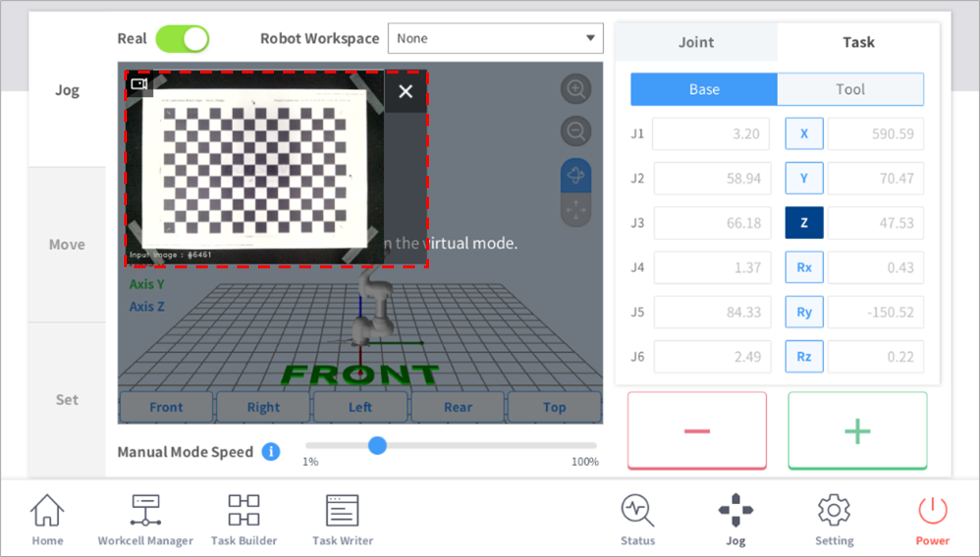Adjust the Manual Mode Speed slider handle

(x=377, y=446)
